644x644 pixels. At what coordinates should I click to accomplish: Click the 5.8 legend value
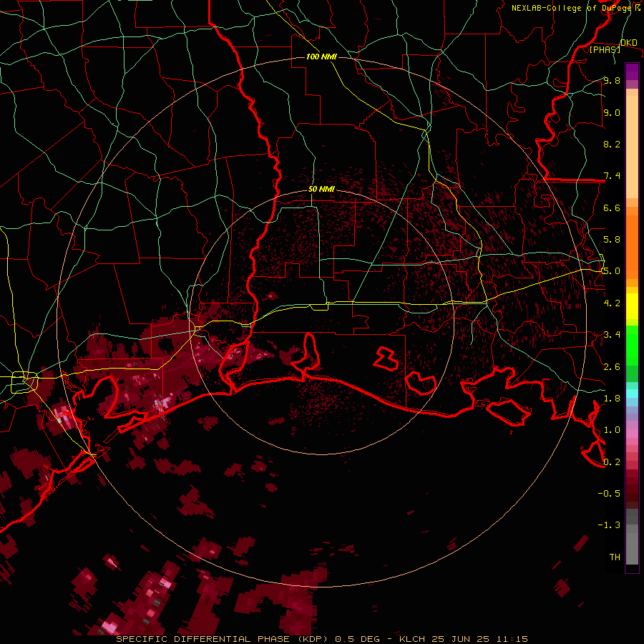click(612, 240)
